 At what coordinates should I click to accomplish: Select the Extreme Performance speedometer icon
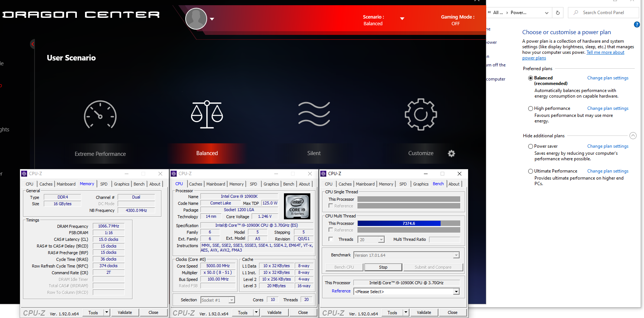100,115
